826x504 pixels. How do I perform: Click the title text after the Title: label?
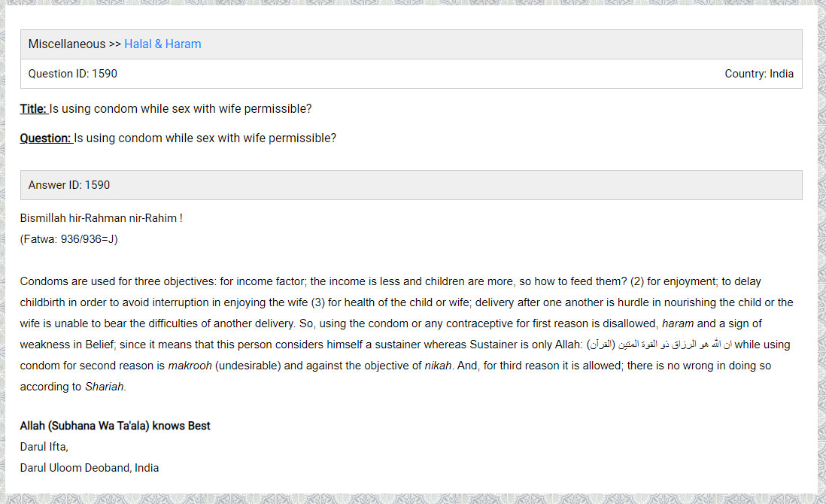click(x=181, y=109)
